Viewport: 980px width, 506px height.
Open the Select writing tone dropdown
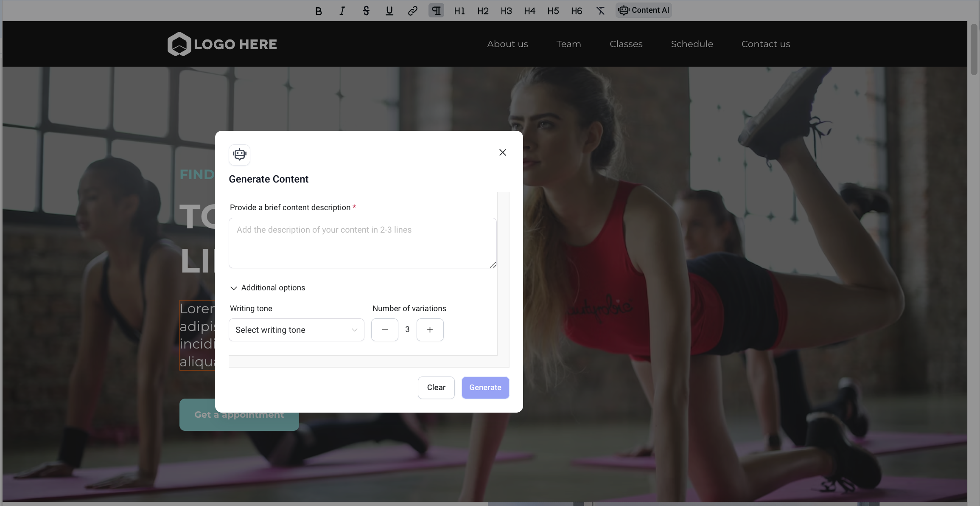pos(296,330)
